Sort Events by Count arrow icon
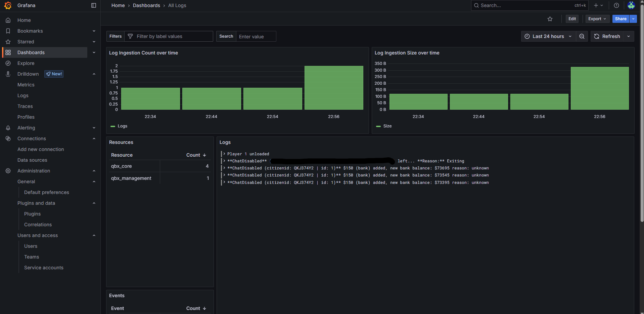The width and height of the screenshot is (644, 314). 204,308
